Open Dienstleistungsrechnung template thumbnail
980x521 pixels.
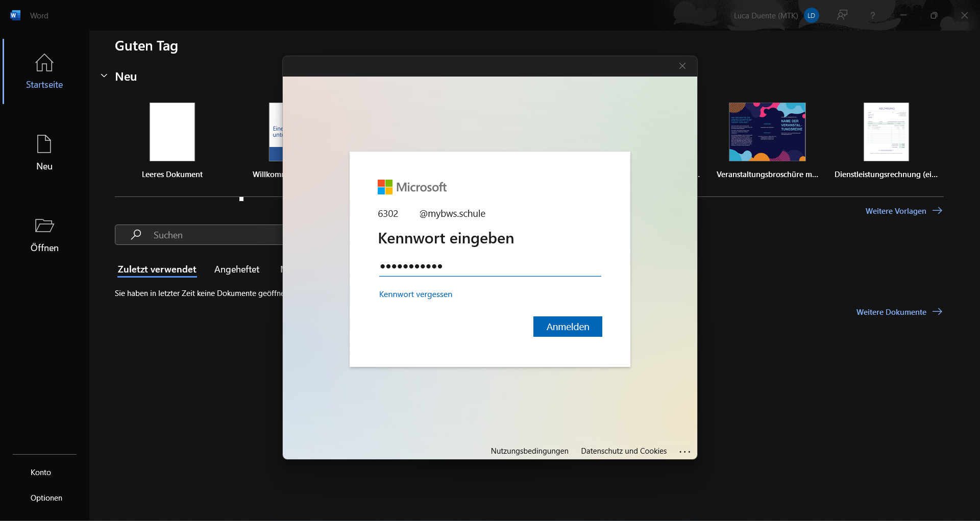[x=886, y=132]
